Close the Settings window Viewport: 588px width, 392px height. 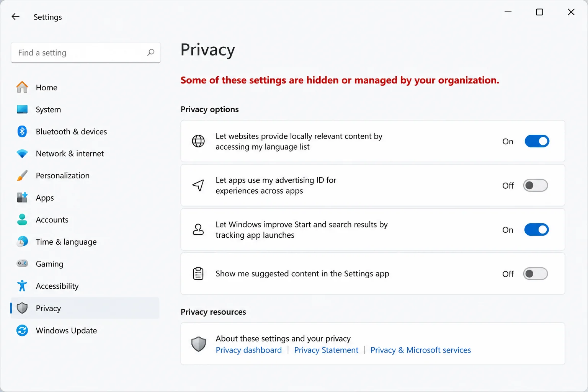coord(571,12)
